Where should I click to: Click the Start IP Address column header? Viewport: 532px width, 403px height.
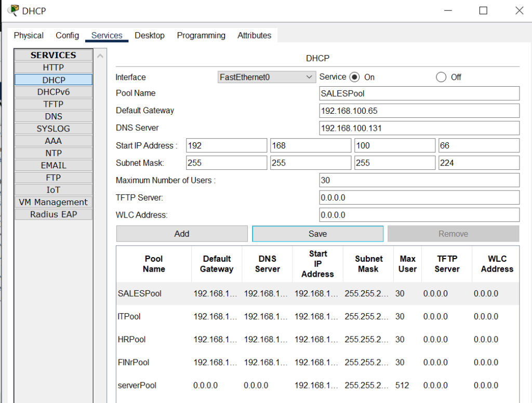[317, 264]
